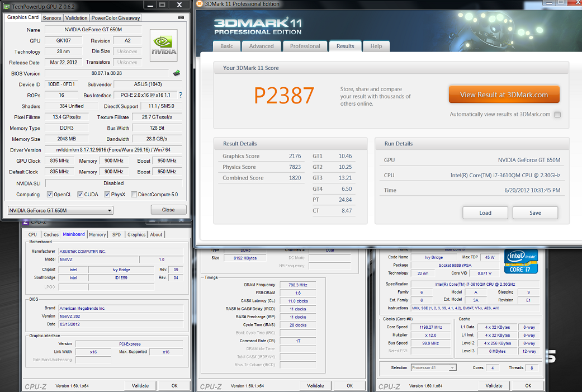Viewport: 582px width, 392px height.
Task: Click the Time value 6/20/2012 10:31:45 PM
Action: coord(532,191)
